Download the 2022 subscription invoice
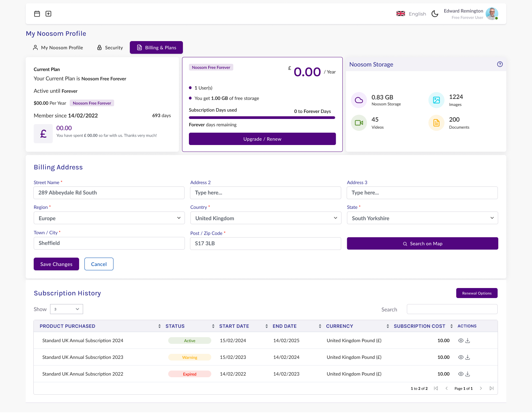 tap(468, 374)
